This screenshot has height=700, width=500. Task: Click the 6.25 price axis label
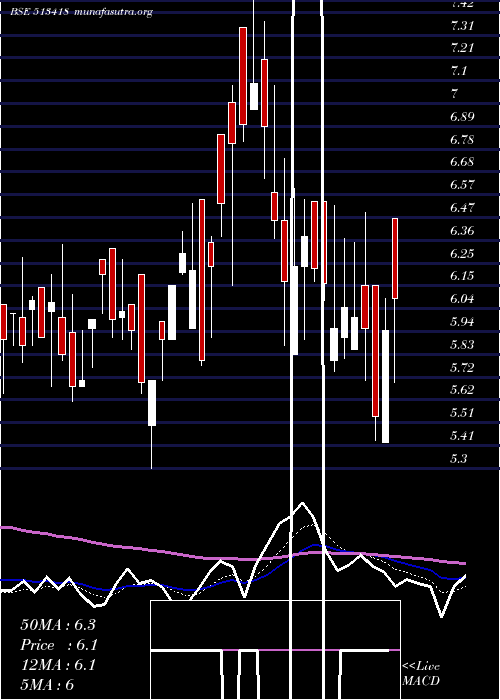tap(462, 254)
